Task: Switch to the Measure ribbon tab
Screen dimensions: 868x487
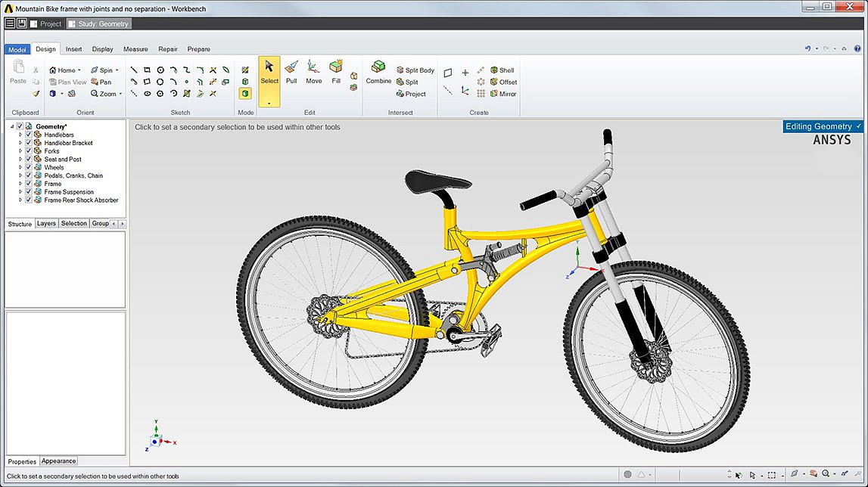Action: coord(135,49)
